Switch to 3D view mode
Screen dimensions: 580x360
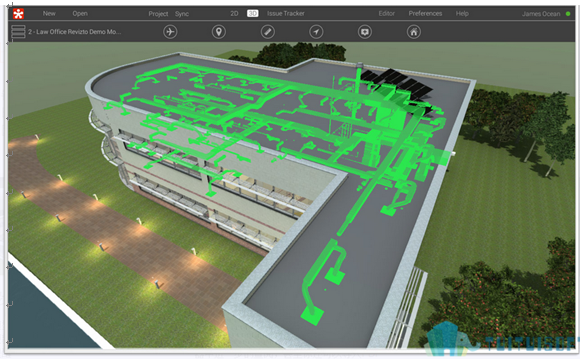[253, 13]
